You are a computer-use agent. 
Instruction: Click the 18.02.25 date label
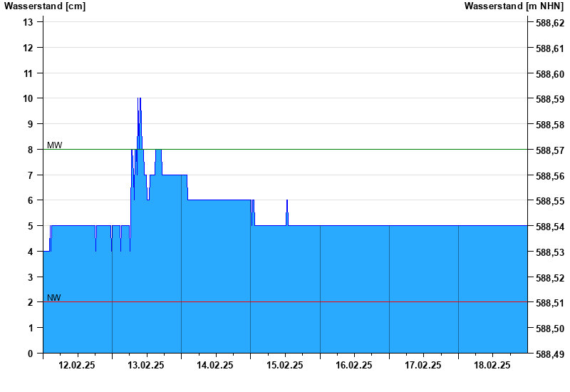coord(492,366)
